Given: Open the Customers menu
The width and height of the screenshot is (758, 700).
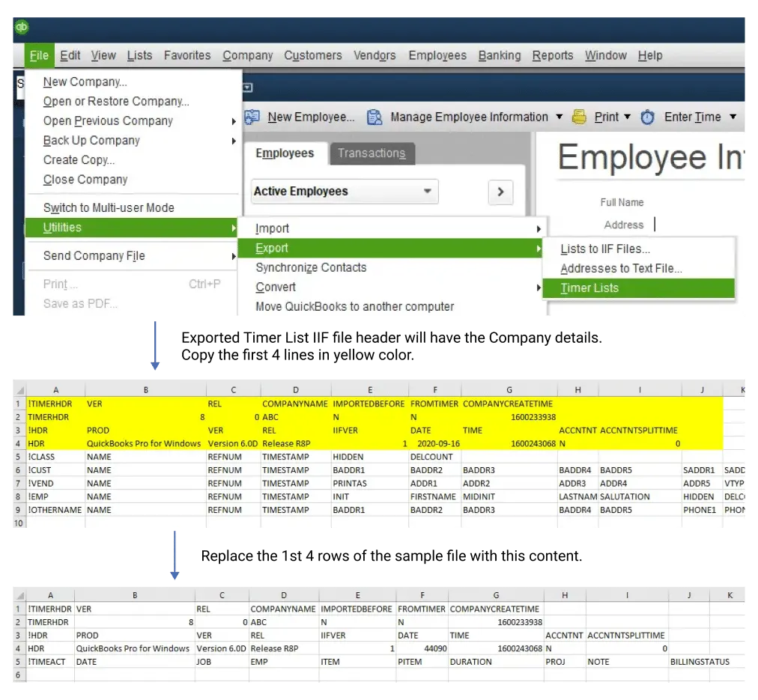Looking at the screenshot, I should click(313, 55).
